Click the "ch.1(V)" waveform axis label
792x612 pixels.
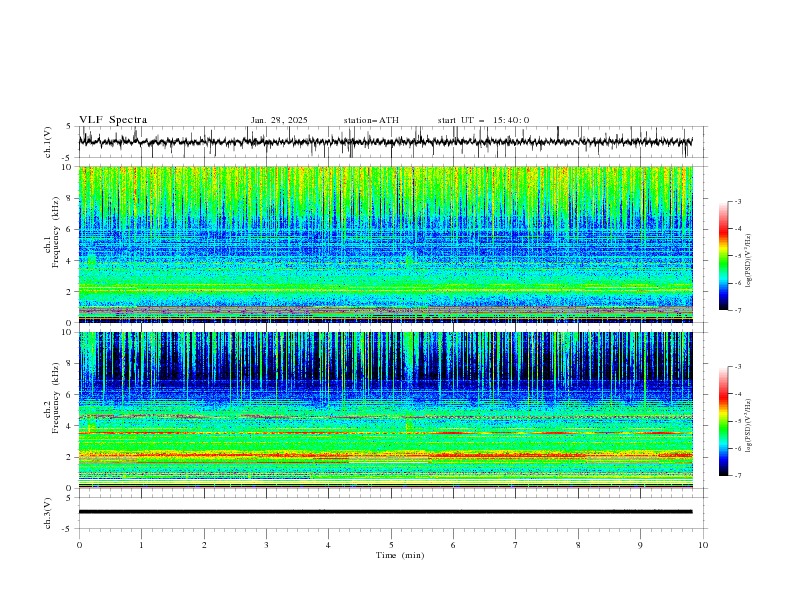48,142
